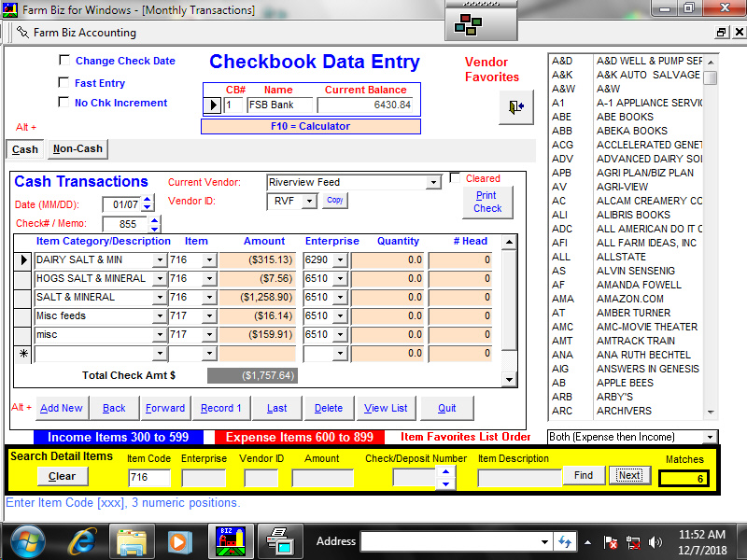The width and height of the screenshot is (747, 560).
Task: Open the DAIRY SALT & MIN category dropdown
Action: pyautogui.click(x=160, y=260)
